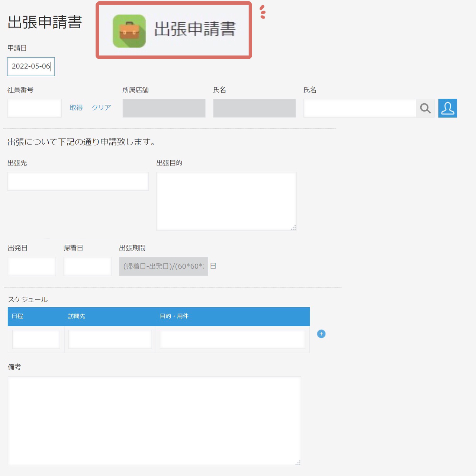Select the grey 氏名 lookup field
476x476 pixels.
point(254,108)
